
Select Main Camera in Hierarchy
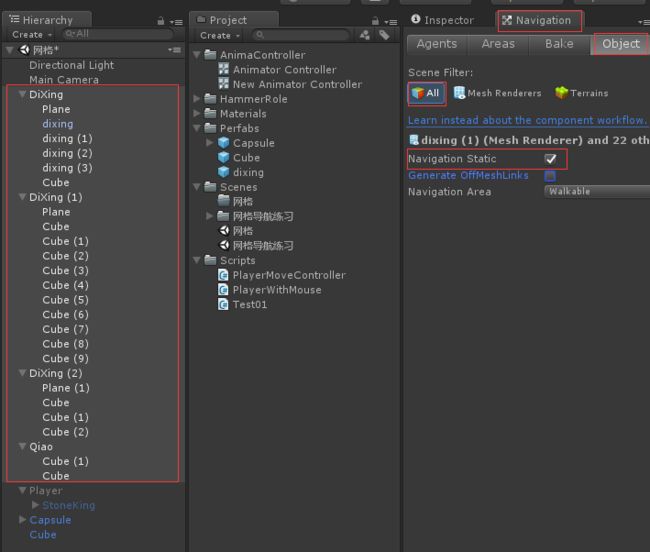pyautogui.click(x=64, y=80)
